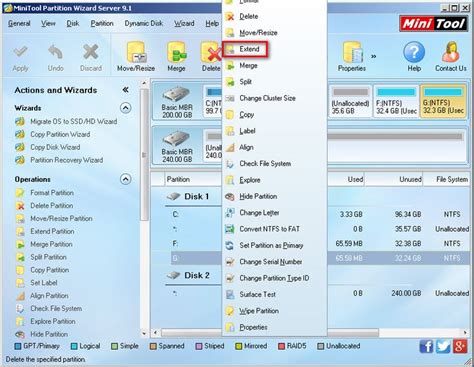Choose Set Label operation
This screenshot has width=474, height=367.
37,283
